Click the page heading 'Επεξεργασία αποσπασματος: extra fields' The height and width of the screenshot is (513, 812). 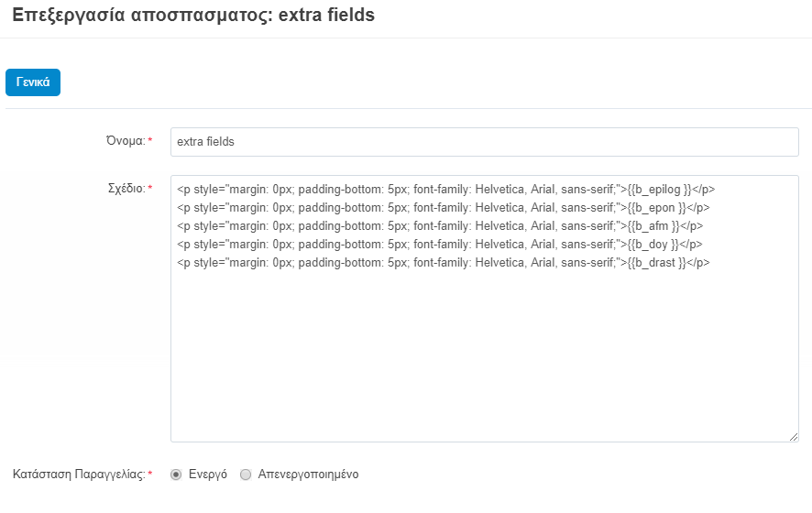tap(193, 15)
